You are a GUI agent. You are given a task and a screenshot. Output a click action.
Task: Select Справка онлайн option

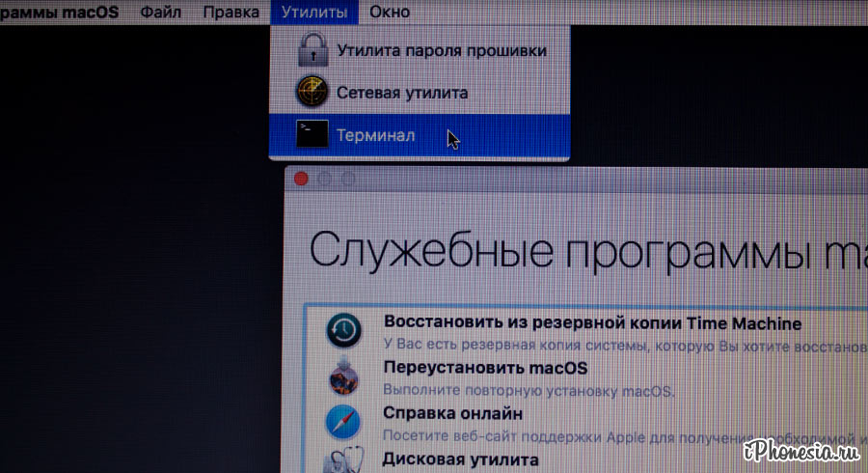click(453, 413)
